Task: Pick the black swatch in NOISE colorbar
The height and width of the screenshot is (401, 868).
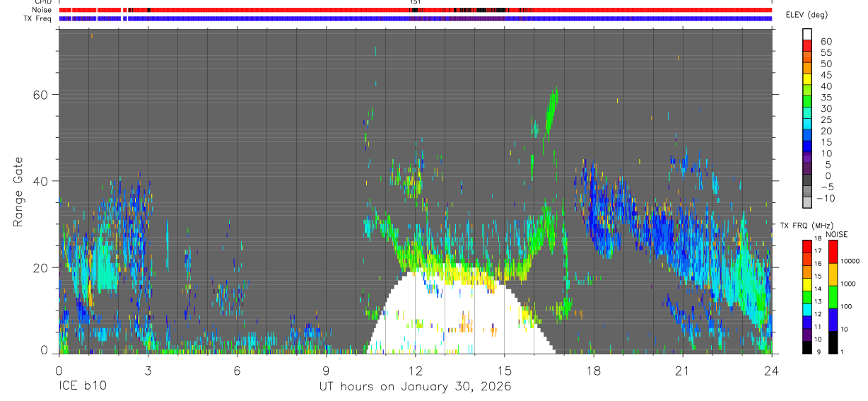Action: pos(833,342)
